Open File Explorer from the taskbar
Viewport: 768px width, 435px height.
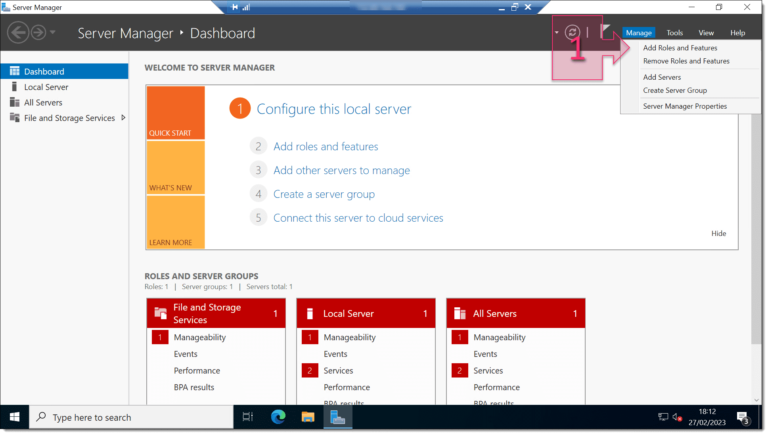[308, 417]
